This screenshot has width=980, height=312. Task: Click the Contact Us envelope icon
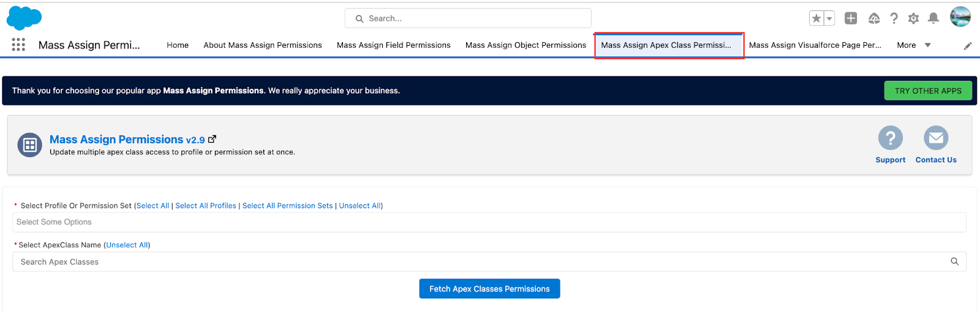coord(936,138)
